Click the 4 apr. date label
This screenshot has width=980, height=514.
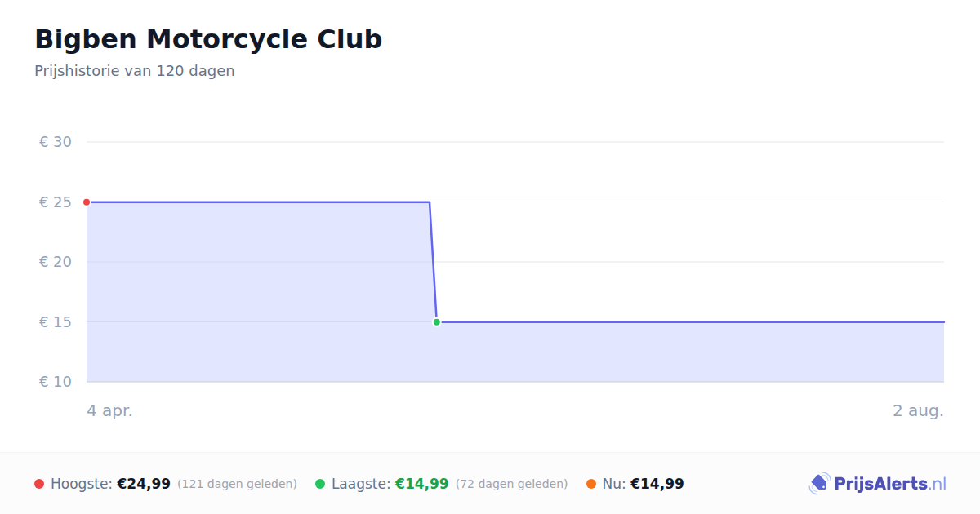pyautogui.click(x=110, y=411)
